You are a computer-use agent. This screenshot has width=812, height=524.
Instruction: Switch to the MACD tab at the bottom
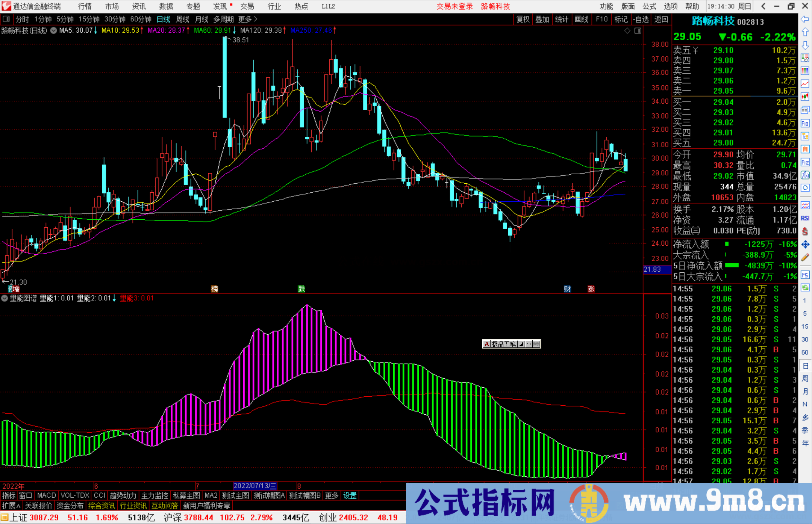(x=46, y=495)
